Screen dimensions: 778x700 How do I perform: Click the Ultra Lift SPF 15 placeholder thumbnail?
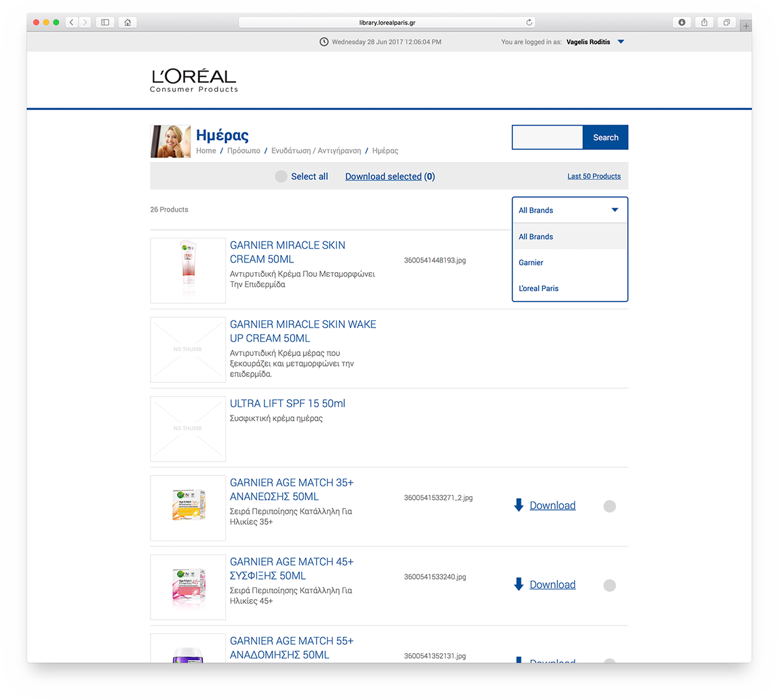188,429
